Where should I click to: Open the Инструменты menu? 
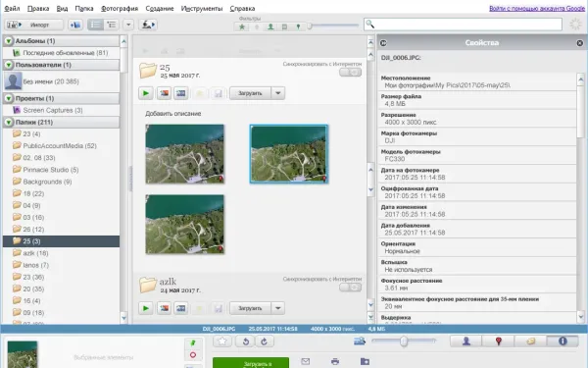tap(202, 8)
